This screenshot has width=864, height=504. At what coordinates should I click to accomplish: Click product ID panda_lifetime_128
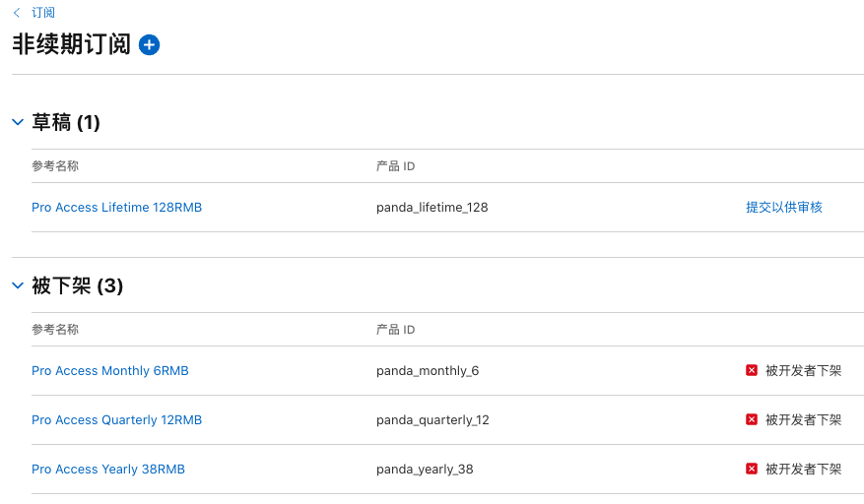[432, 207]
